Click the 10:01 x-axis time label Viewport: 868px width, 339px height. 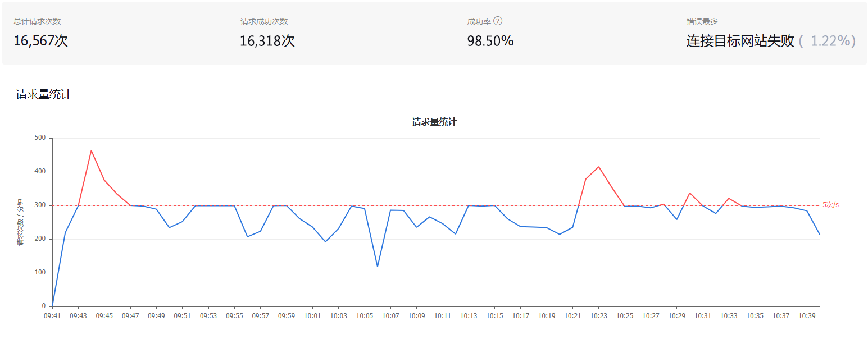(312, 317)
